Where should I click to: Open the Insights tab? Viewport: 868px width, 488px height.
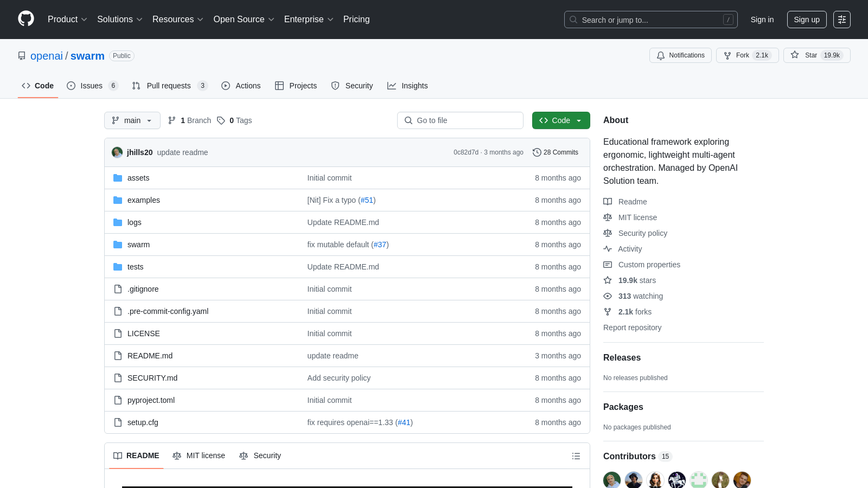407,86
